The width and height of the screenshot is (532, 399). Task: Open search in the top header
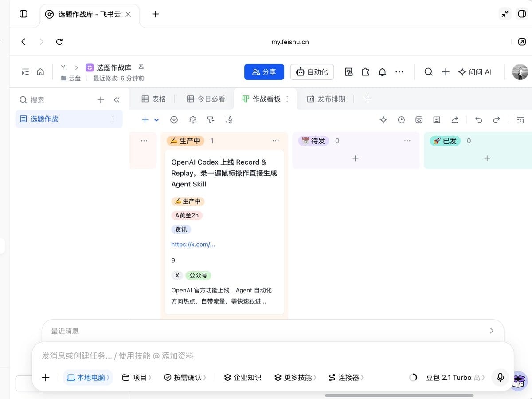click(x=428, y=72)
